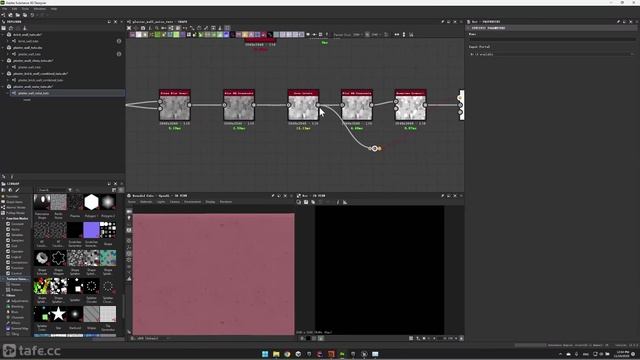The width and height of the screenshot is (640, 360).
Task: Select the white Polygon 1 thumbnail in Library
Action: pos(91,202)
